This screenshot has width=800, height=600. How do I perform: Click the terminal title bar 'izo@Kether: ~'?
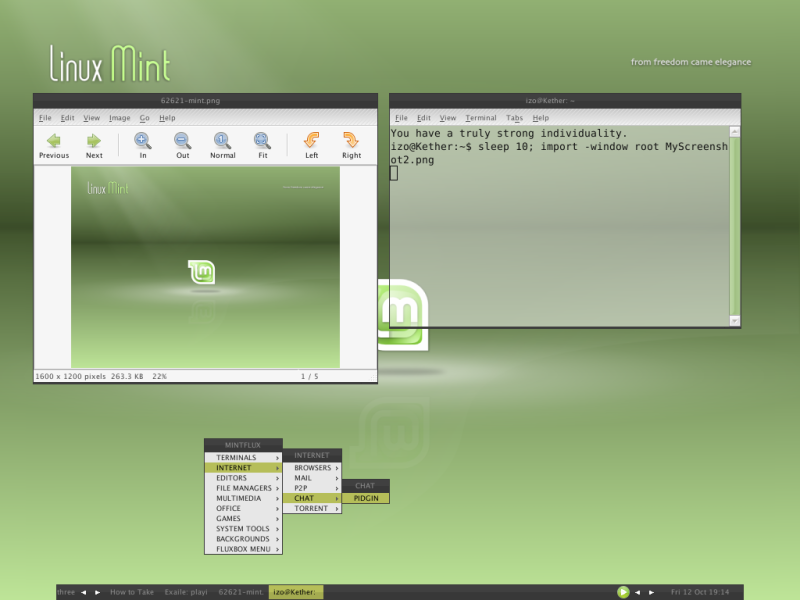(565, 101)
